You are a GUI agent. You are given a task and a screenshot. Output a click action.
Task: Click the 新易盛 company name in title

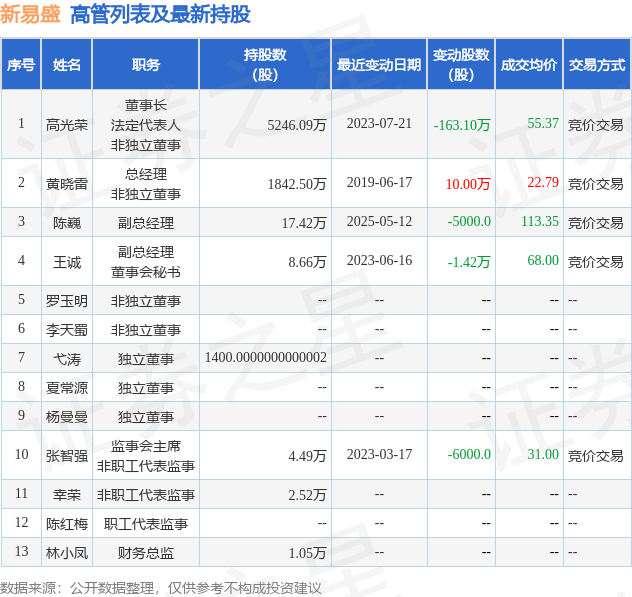point(30,15)
